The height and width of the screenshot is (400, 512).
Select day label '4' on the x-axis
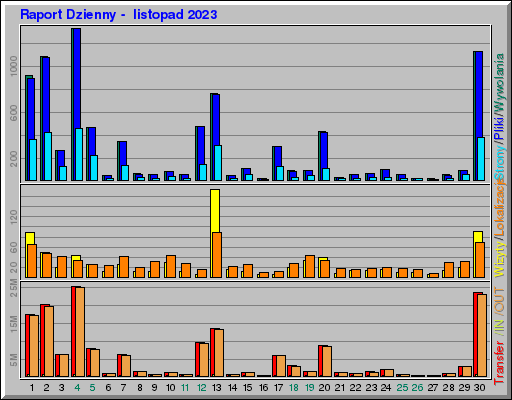pyautogui.click(x=77, y=388)
